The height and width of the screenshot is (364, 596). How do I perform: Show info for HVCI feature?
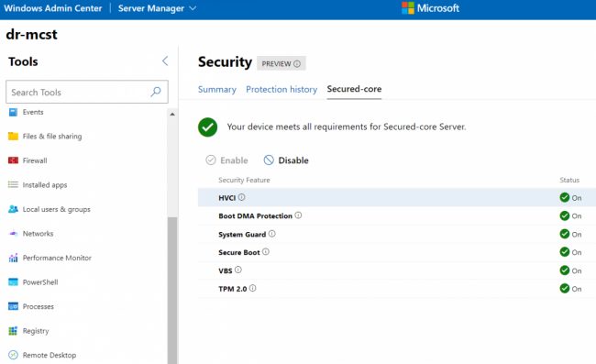(241, 197)
